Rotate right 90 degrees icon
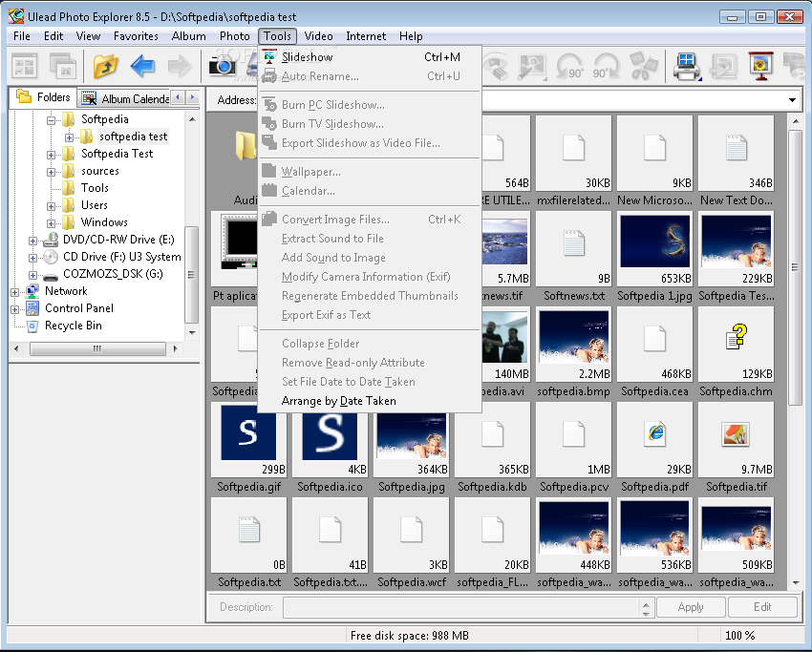The width and height of the screenshot is (812, 652). pyautogui.click(x=606, y=66)
